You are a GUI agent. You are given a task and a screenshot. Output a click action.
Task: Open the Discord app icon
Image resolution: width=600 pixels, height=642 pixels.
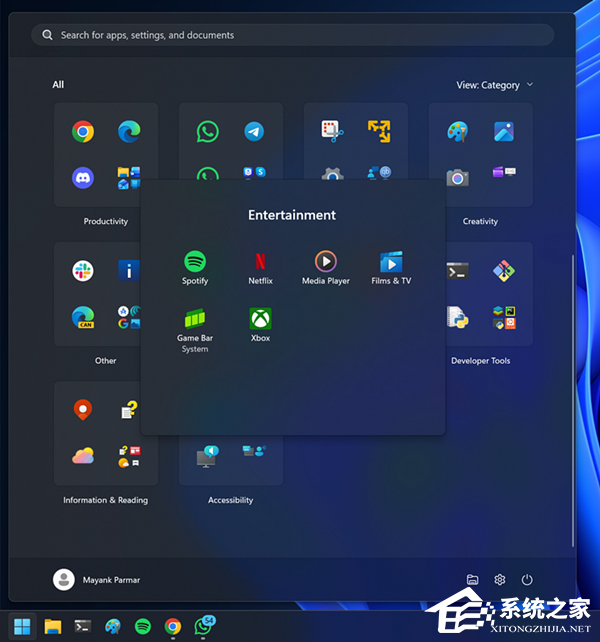click(x=83, y=178)
